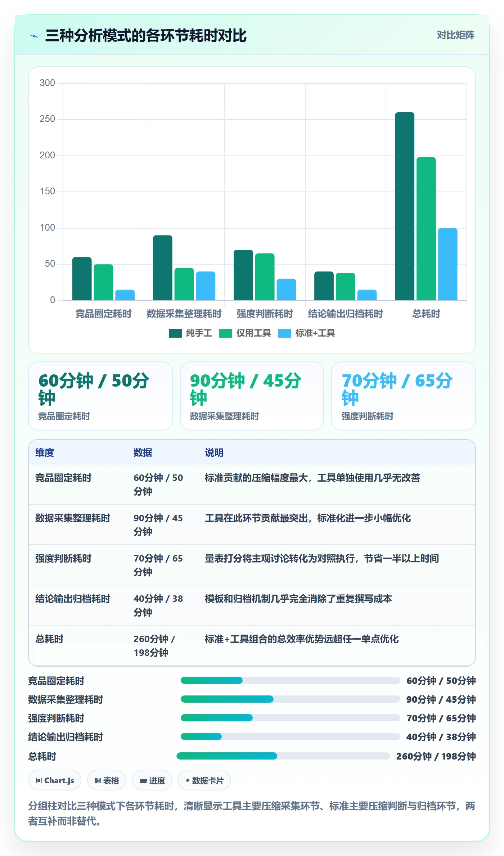The width and height of the screenshot is (504, 856).
Task: Click the 总耗时 table row label
Action: point(49,639)
